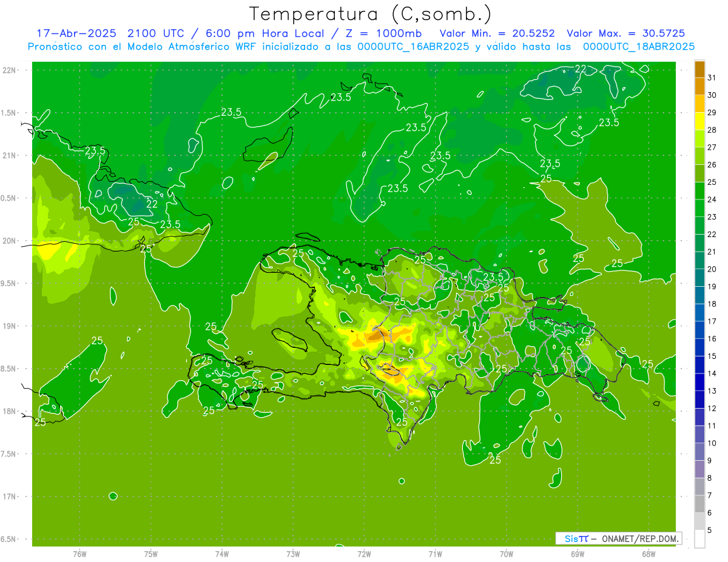The height and width of the screenshot is (562, 728).
Task: Pick the amber swatch between 29 and 30
Action: pos(699,104)
